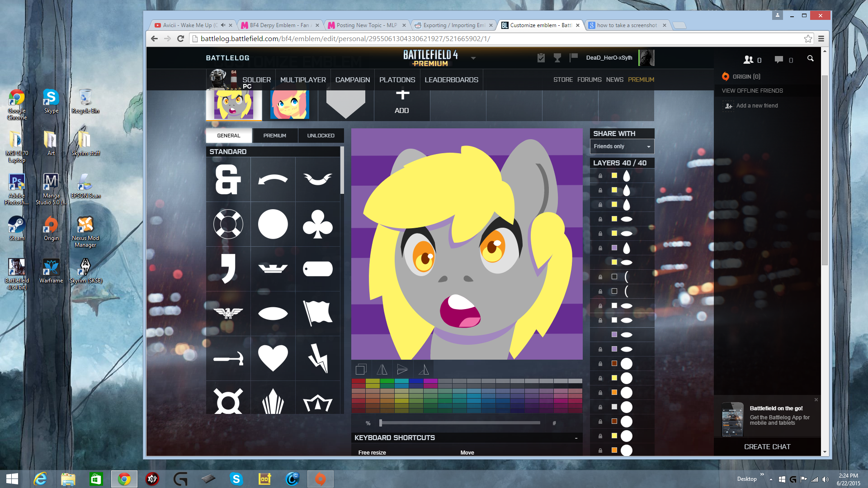This screenshot has width=868, height=488.
Task: Pick the bright green palette swatch
Action: point(387,381)
